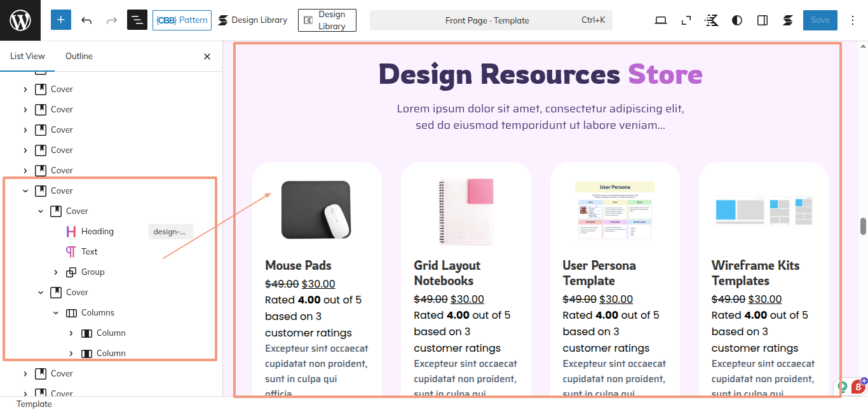The width and height of the screenshot is (868, 412).
Task: Toggle the half-circle style contrast icon
Action: click(737, 20)
